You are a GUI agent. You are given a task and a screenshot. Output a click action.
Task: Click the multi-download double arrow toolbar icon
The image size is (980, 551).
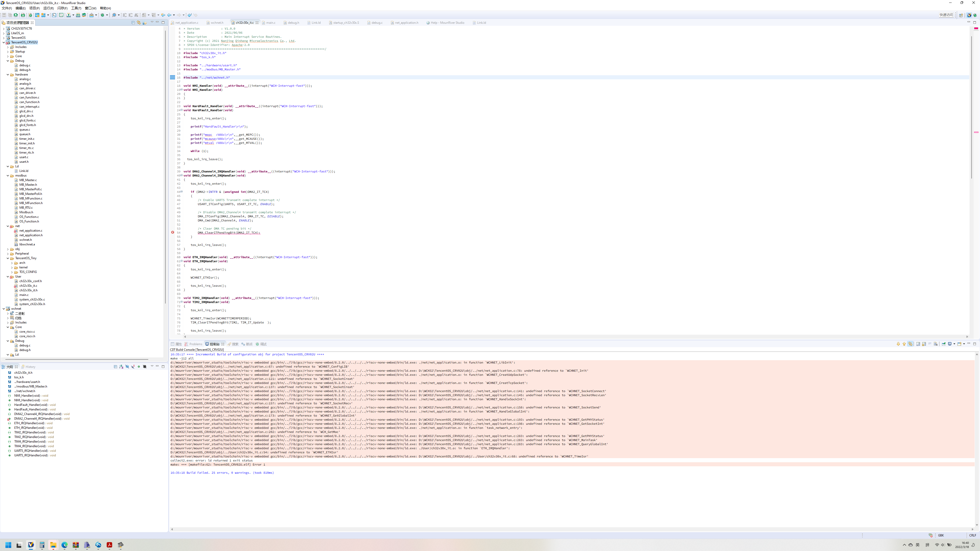(x=78, y=15)
